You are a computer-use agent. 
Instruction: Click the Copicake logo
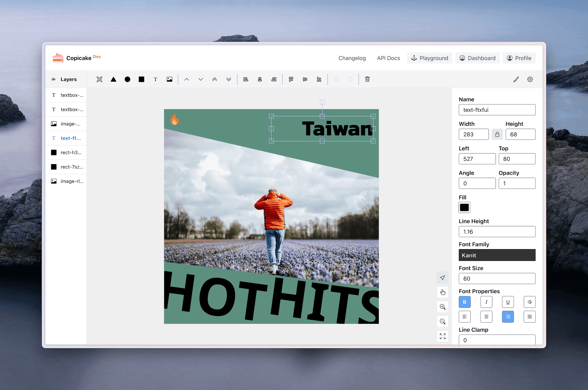58,58
